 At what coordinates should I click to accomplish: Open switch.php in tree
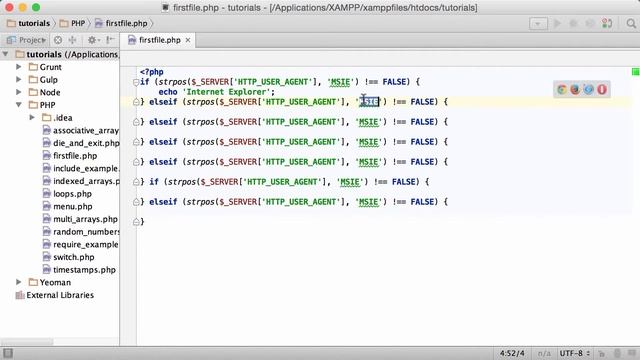pos(69,257)
